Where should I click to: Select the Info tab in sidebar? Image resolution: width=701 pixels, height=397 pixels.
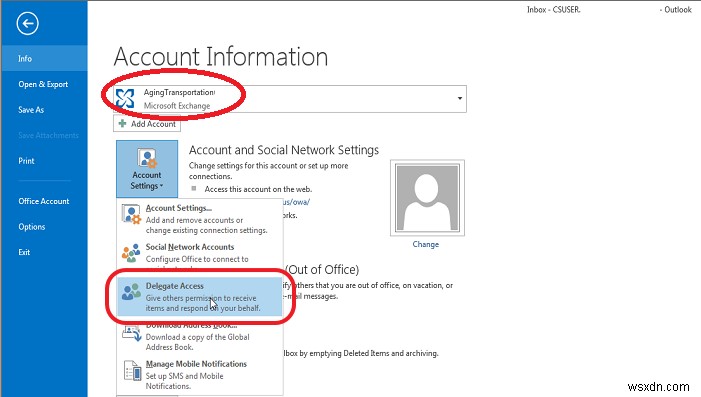pos(44,58)
